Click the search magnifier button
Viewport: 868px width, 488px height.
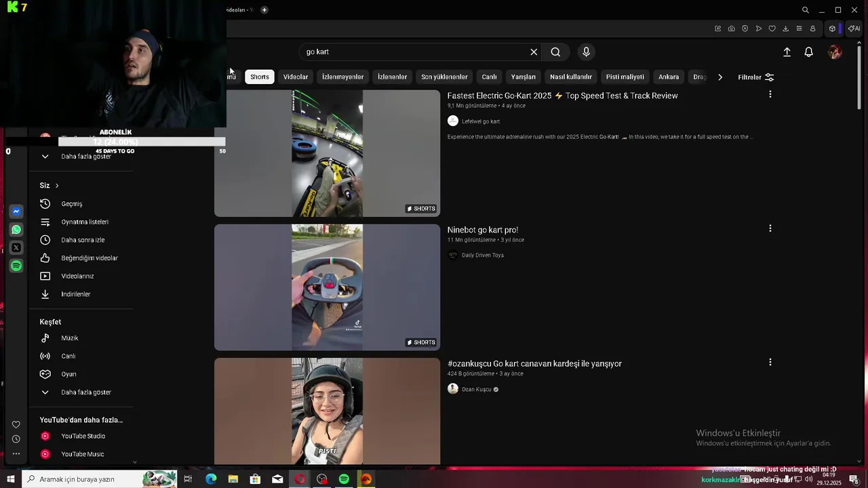coord(555,52)
